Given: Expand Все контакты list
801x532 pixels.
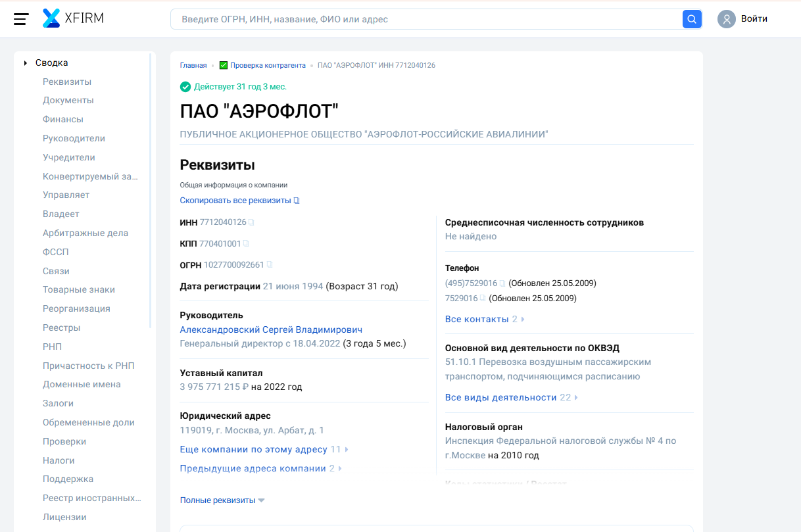Looking at the screenshot, I should [484, 319].
